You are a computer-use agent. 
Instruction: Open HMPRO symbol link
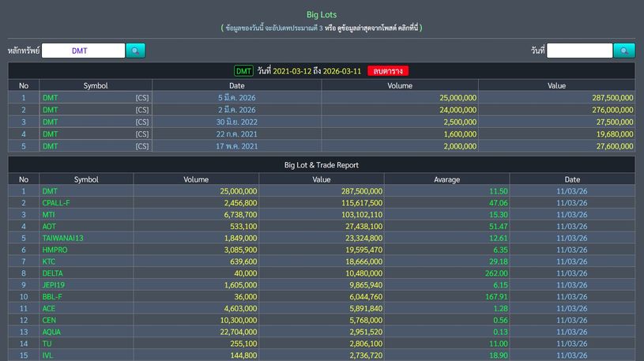click(55, 250)
